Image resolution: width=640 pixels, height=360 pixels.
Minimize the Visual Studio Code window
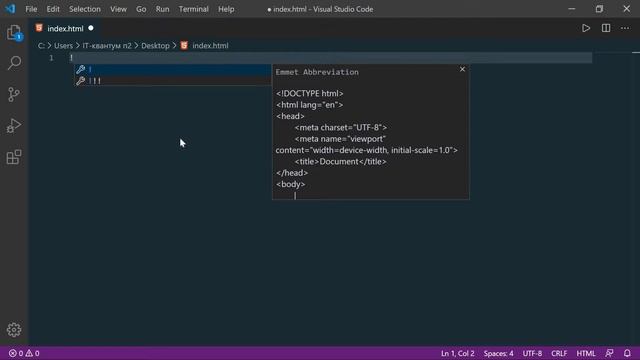point(571,9)
